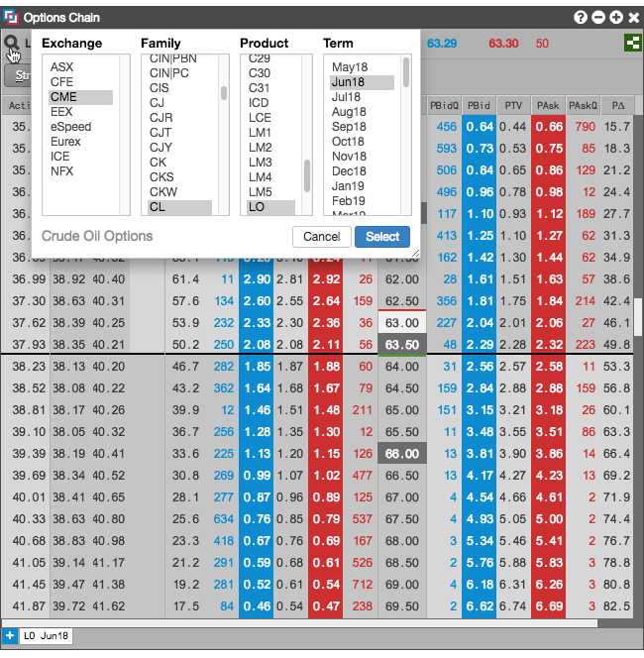The height and width of the screenshot is (658, 644).
Task: Select Jul18 in Term list
Action: coord(346,97)
